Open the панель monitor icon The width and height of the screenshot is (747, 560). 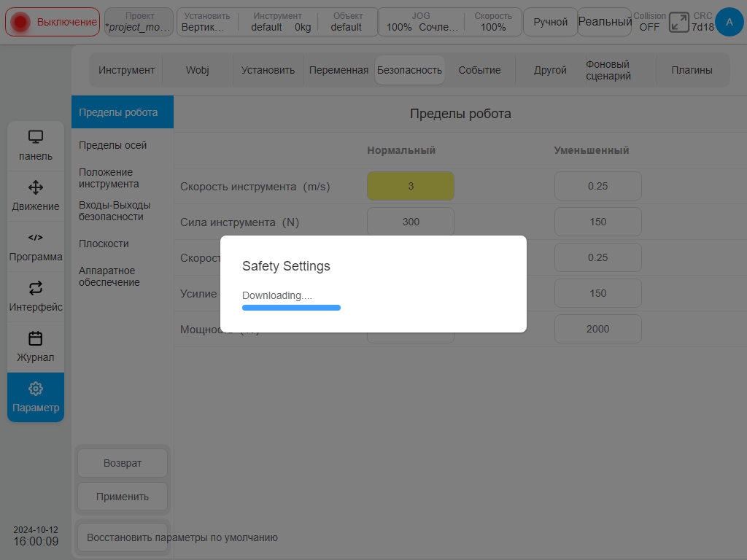pyautogui.click(x=36, y=137)
